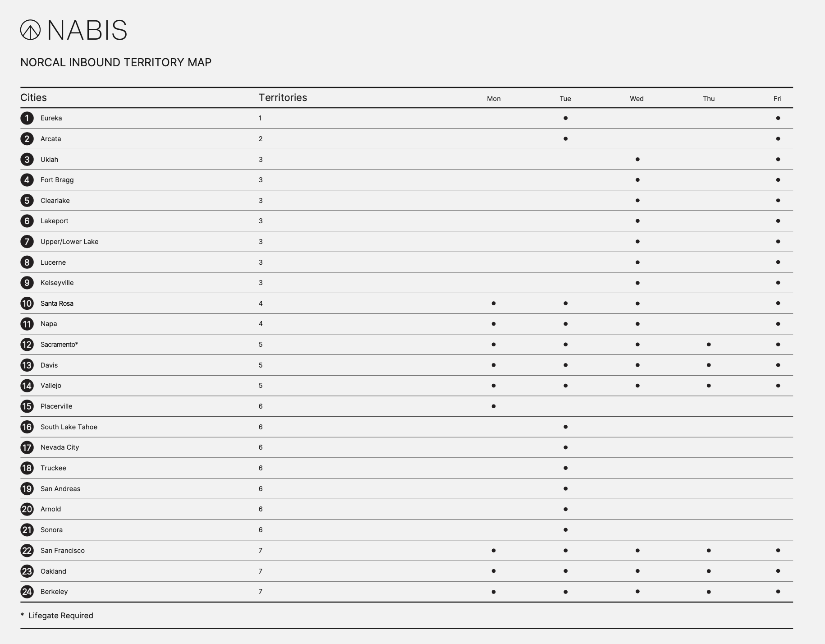Click Berkeley's Friday delivery dot

(x=778, y=592)
